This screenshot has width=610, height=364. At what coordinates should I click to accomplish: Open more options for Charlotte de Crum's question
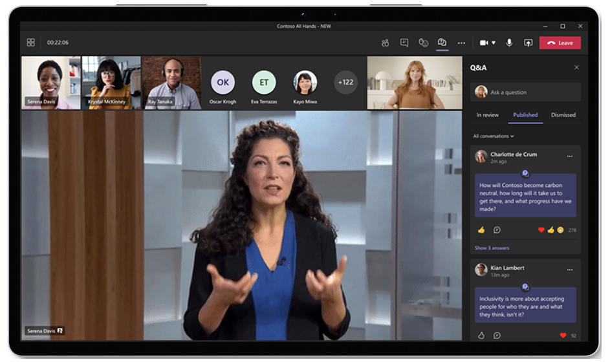point(570,156)
